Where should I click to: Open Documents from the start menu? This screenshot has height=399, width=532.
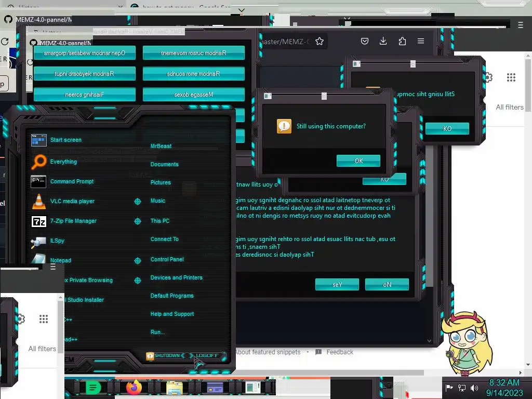pos(164,164)
